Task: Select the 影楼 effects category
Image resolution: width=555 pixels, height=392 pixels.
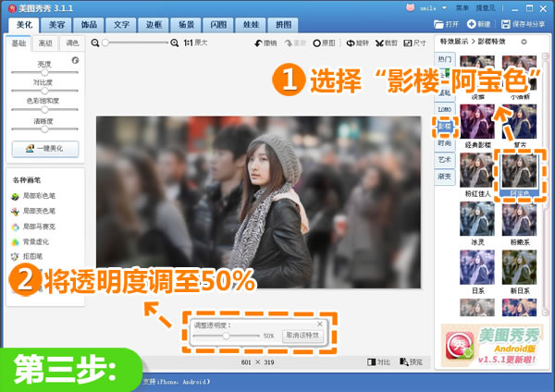Action: [445, 127]
